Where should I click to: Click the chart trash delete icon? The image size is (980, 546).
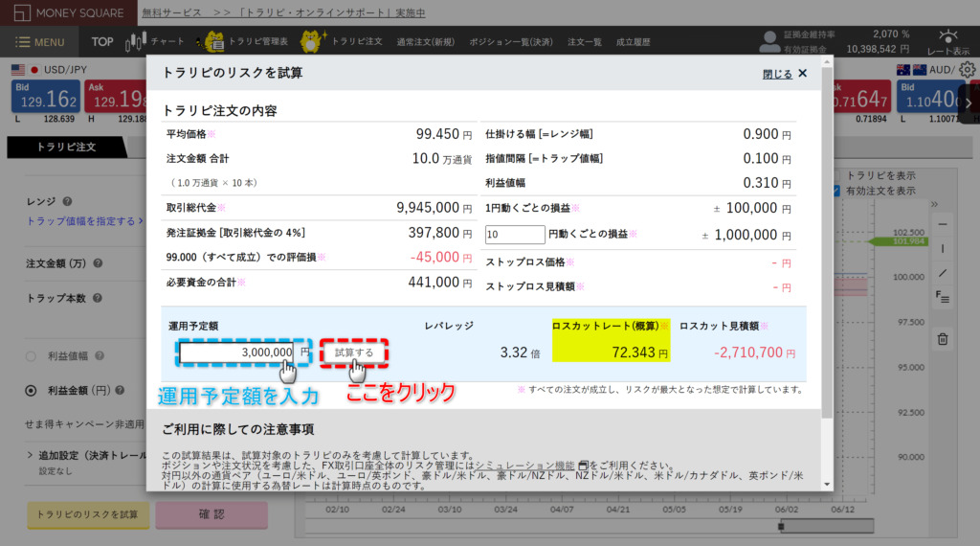tap(943, 339)
